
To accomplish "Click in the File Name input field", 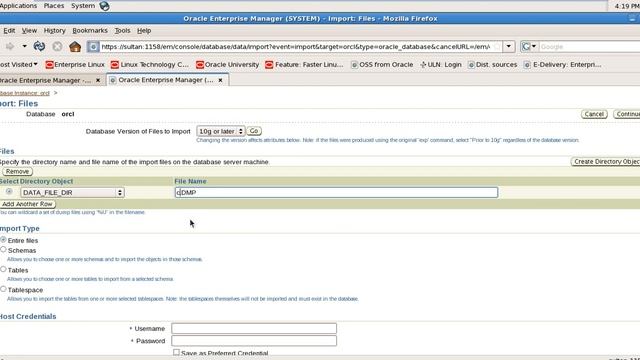I will (x=336, y=192).
